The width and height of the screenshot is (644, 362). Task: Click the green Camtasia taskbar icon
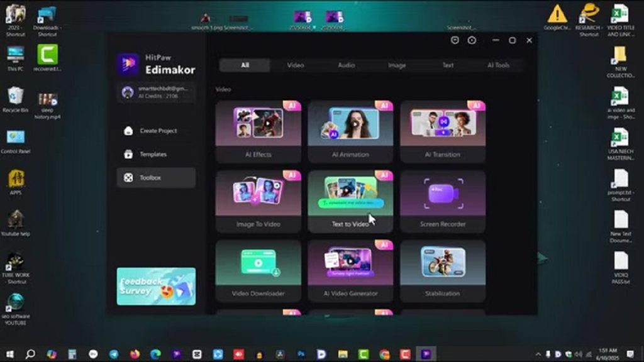pos(364,354)
